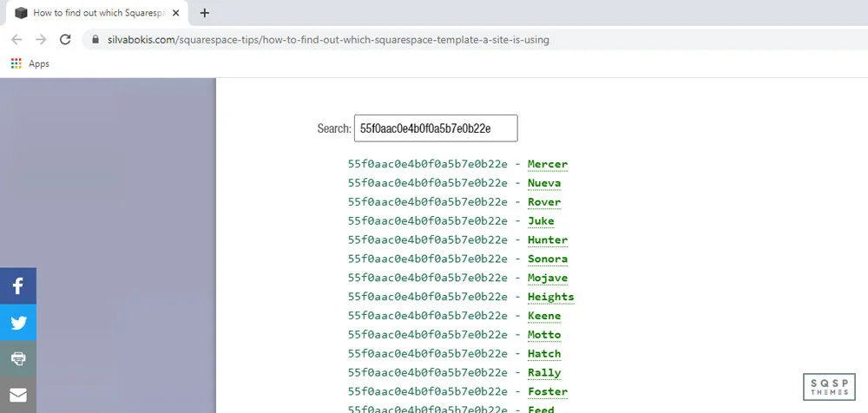
Task: Open the Foster template link
Action: [x=548, y=392]
